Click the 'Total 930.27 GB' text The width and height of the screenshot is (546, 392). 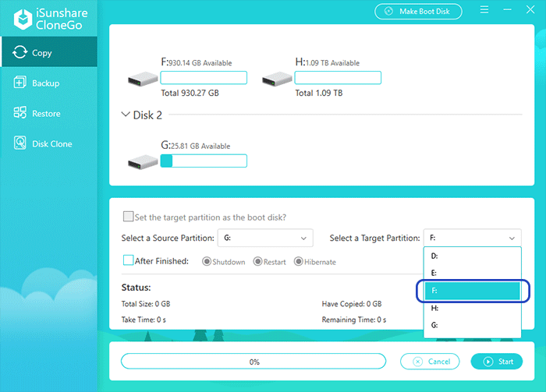190,93
